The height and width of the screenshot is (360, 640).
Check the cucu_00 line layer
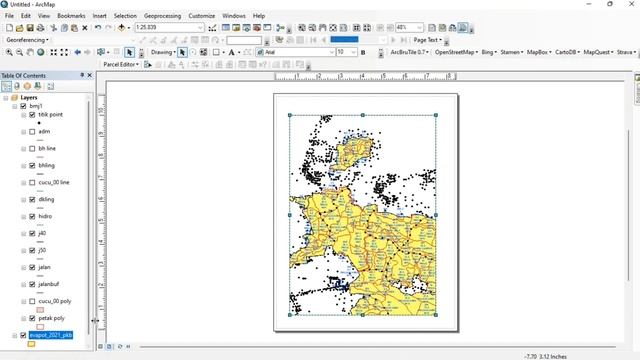pyautogui.click(x=32, y=182)
